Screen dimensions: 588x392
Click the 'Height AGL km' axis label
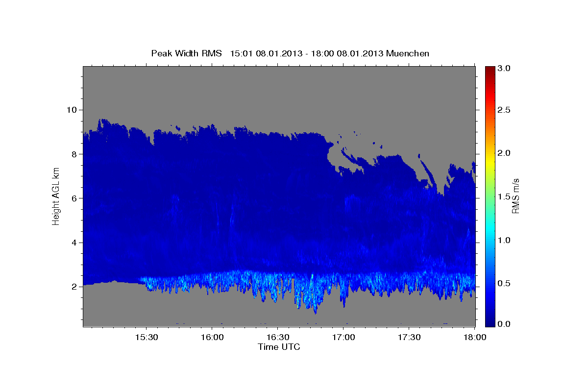click(56, 196)
